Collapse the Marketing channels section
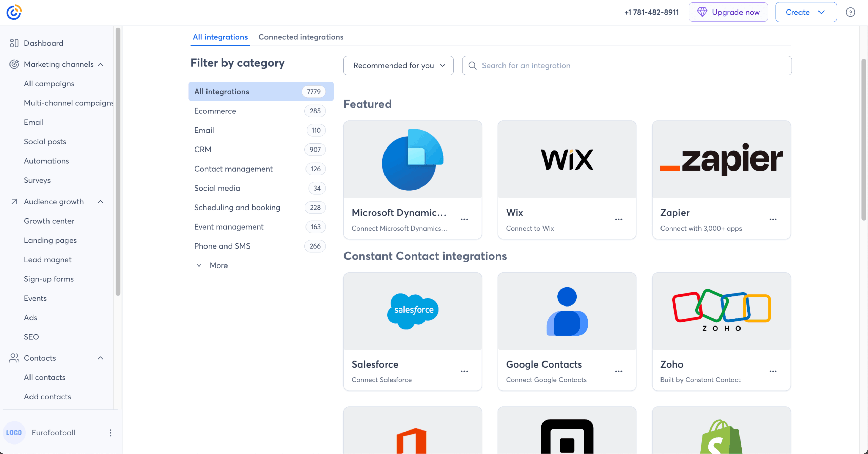The width and height of the screenshot is (868, 454). click(100, 64)
